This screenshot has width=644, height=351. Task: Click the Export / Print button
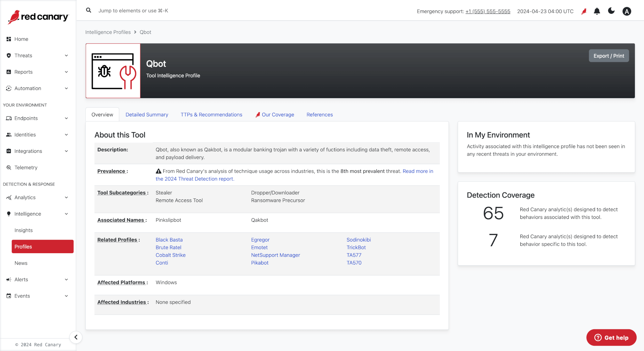point(608,56)
